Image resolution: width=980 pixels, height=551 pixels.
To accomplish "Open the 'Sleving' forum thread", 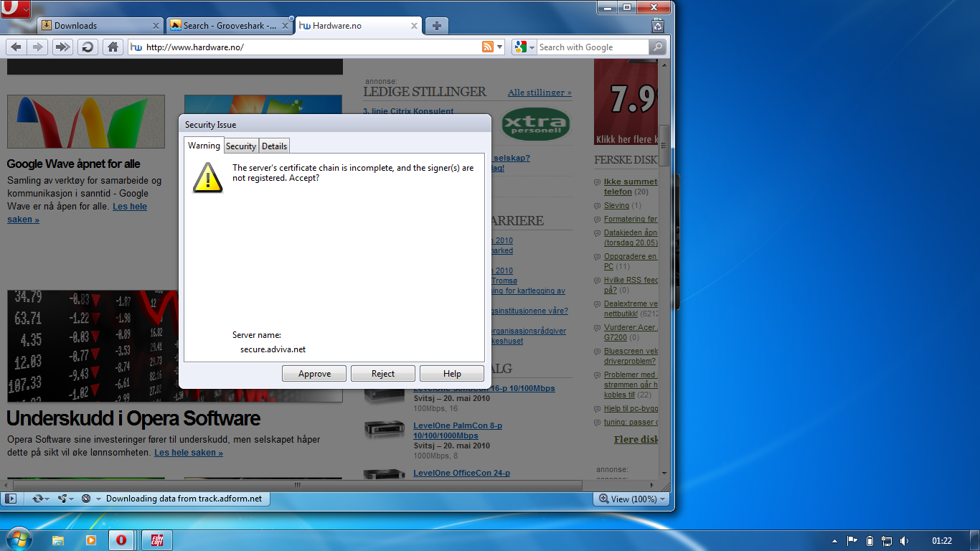I will point(616,205).
